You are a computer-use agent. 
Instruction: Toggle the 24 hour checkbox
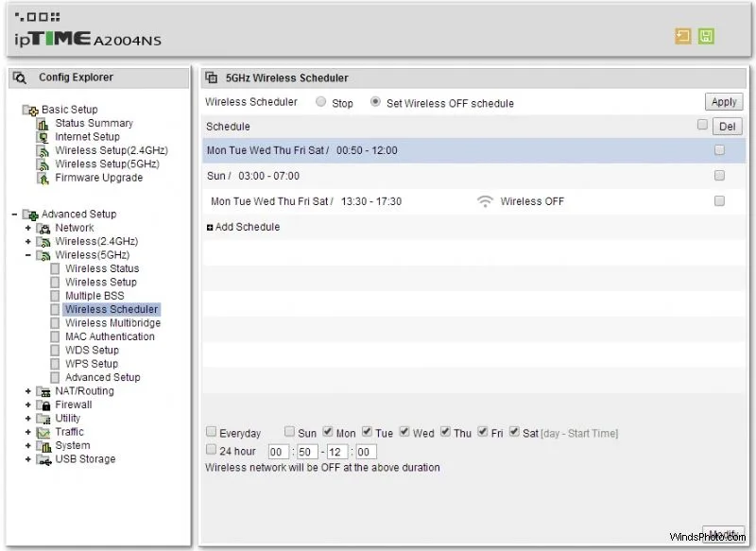point(211,449)
